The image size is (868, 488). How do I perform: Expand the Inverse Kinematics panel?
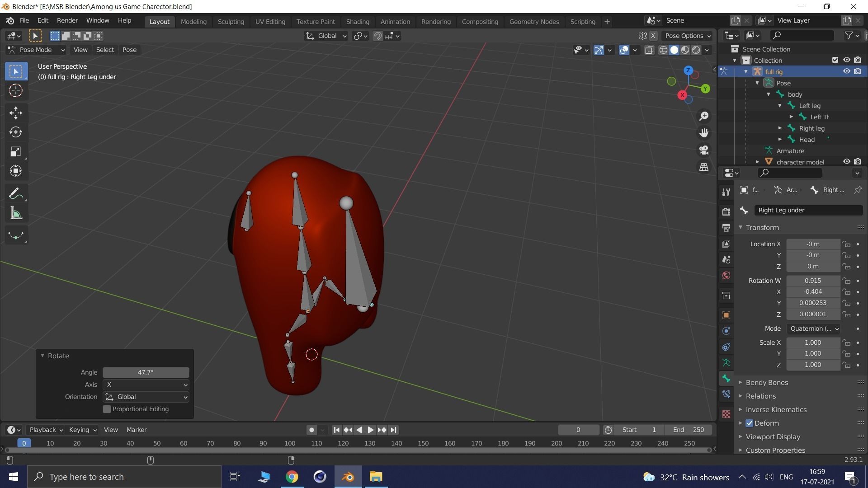pos(776,409)
